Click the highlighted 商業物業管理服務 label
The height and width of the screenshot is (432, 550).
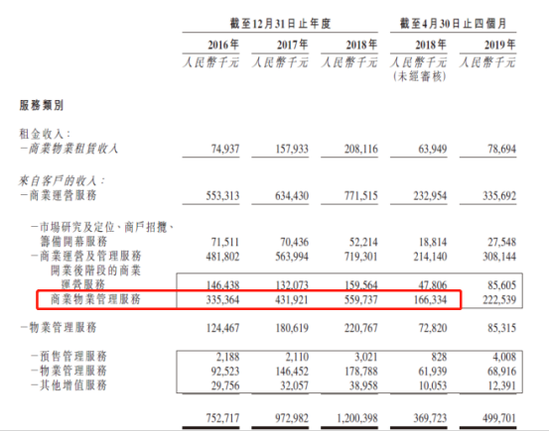pyautogui.click(x=95, y=299)
